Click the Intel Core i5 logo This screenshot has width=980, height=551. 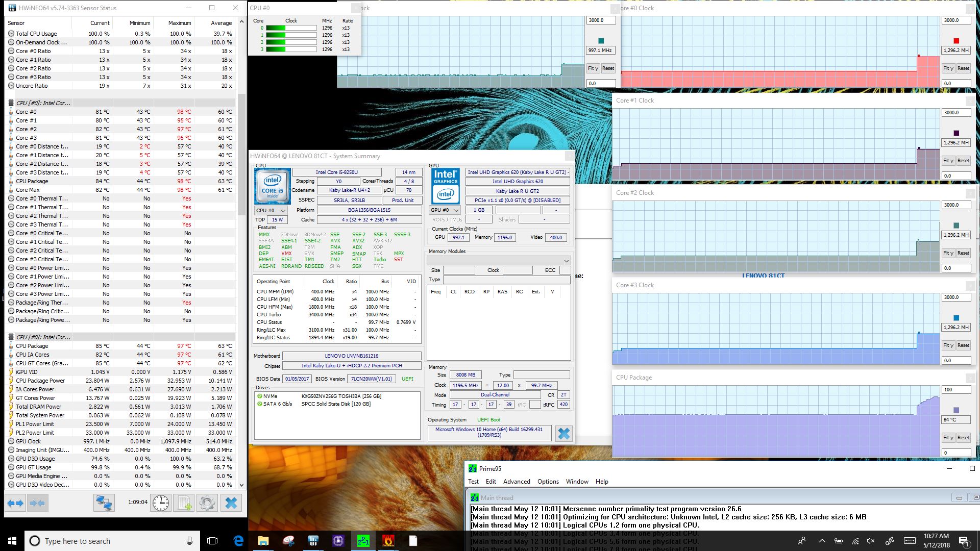click(272, 186)
